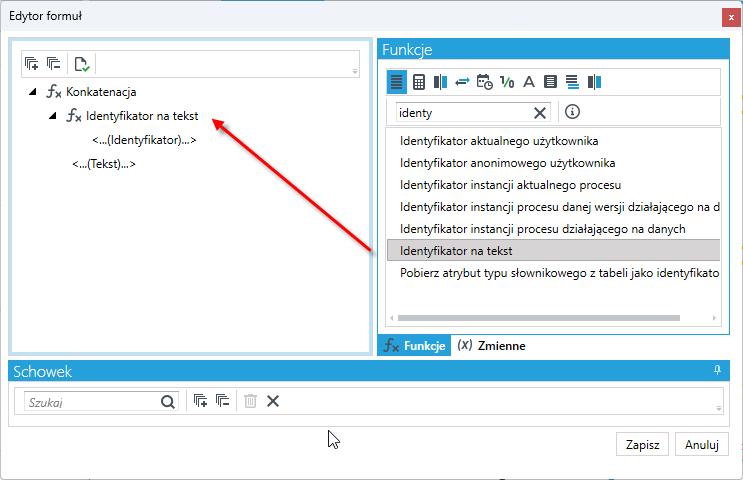Collapse the Konkatenacja tree node
Viewport: 743px width, 480px height.
pyautogui.click(x=33, y=91)
